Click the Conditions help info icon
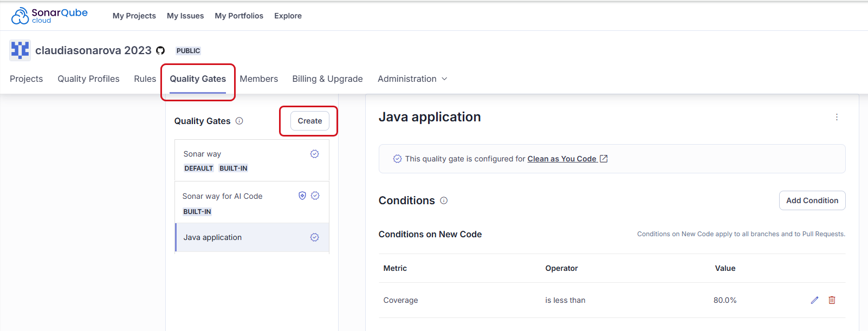This screenshot has width=868, height=331. pos(444,200)
